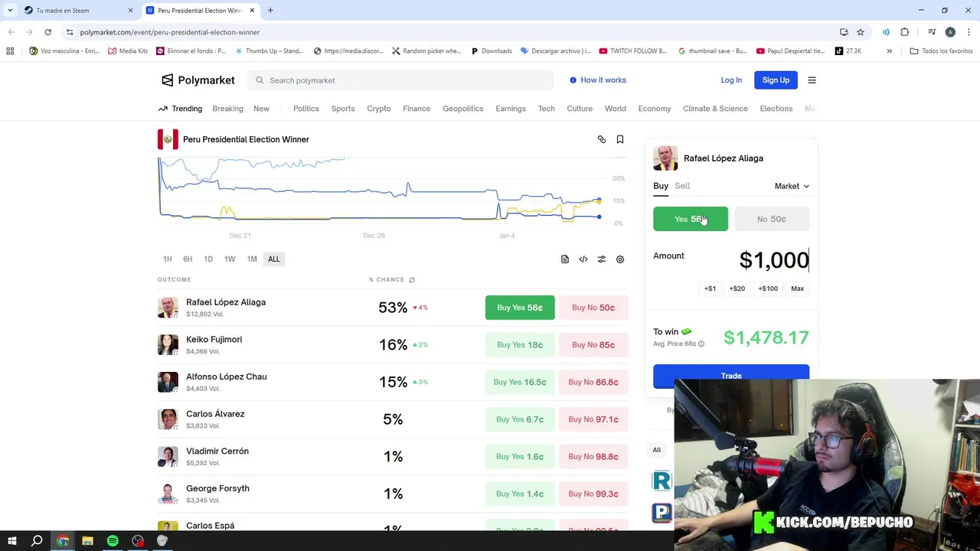Open the Market order type dropdown
Image resolution: width=980 pixels, height=551 pixels.
point(792,186)
